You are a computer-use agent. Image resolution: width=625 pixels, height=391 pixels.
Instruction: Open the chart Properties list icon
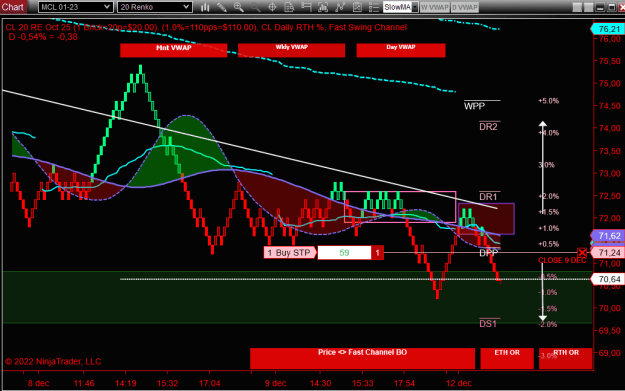pyautogui.click(x=373, y=7)
